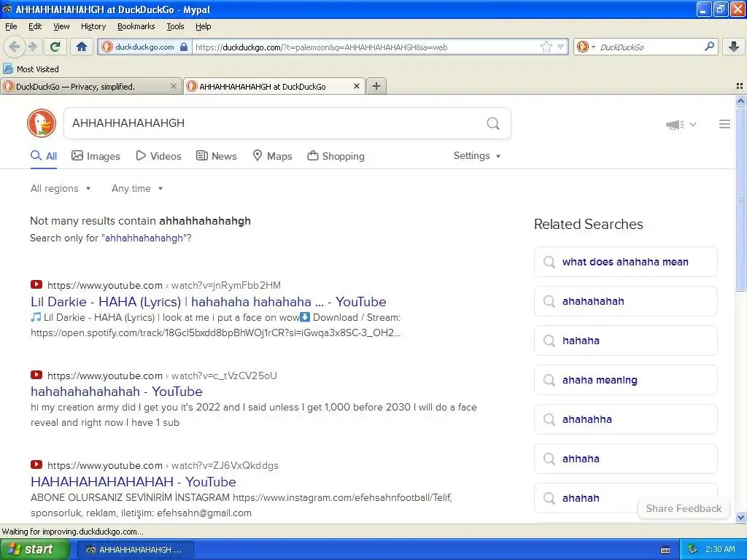Screen dimensions: 747x560
Task: Open the All regions filter dropdown
Action: pos(61,189)
